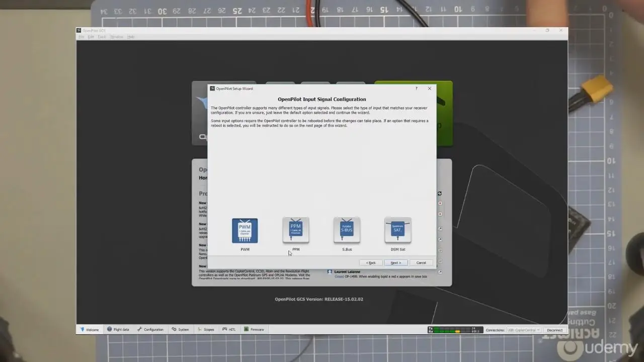Select the PWM input signal icon
Screen dimensions: 644x362
tap(245, 231)
